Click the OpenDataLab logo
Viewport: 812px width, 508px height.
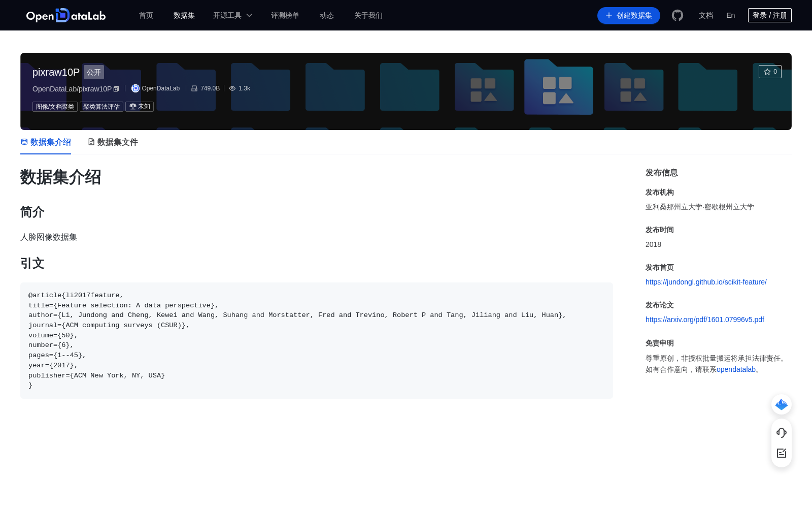66,15
